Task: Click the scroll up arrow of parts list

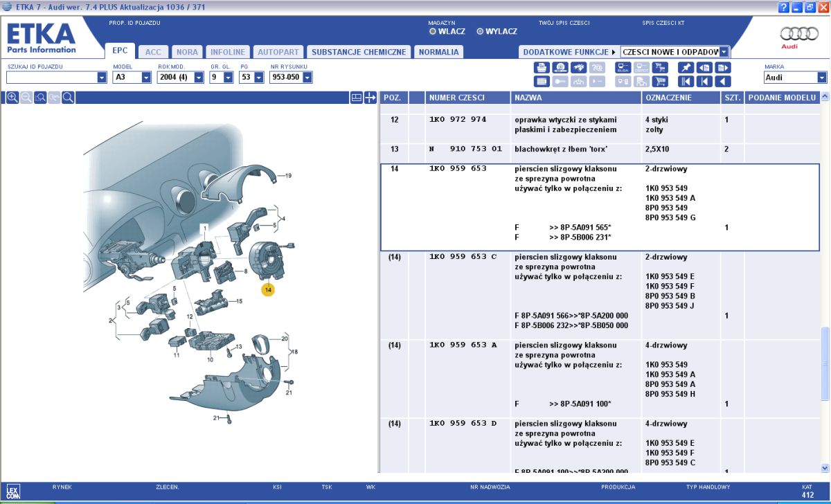Action: click(x=825, y=98)
